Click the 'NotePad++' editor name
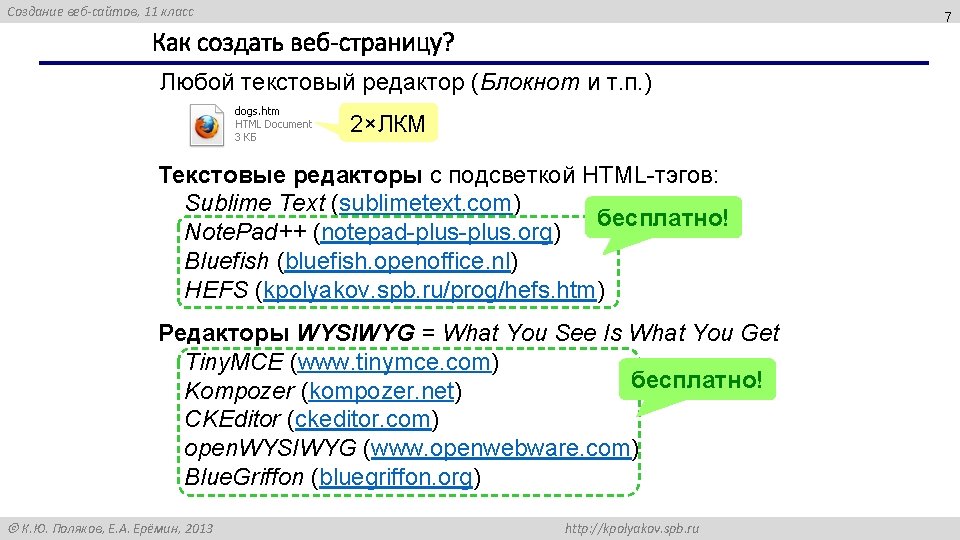 click(x=245, y=232)
